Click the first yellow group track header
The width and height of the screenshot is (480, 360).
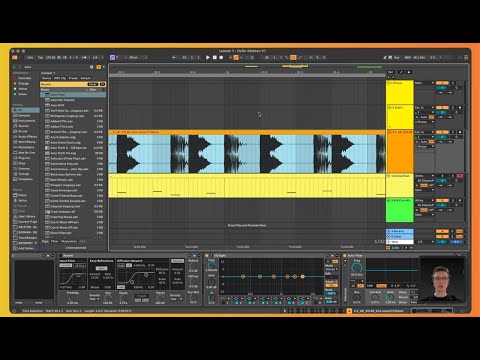(400, 92)
